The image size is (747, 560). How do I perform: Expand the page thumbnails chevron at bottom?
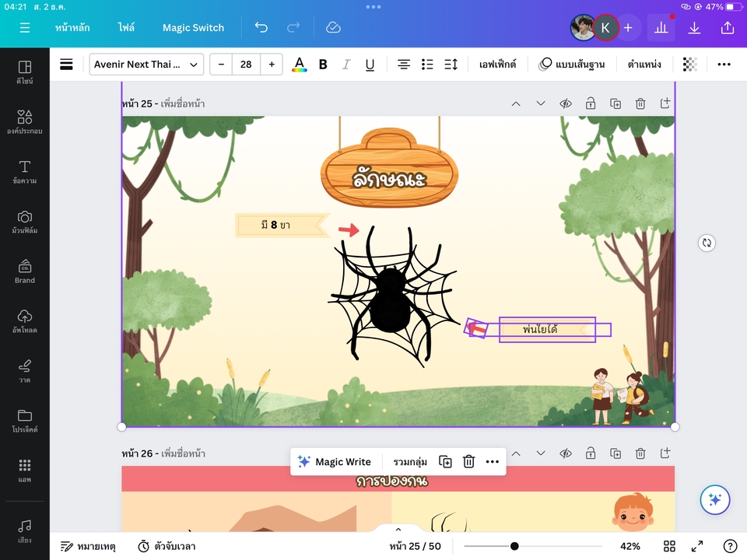398,530
